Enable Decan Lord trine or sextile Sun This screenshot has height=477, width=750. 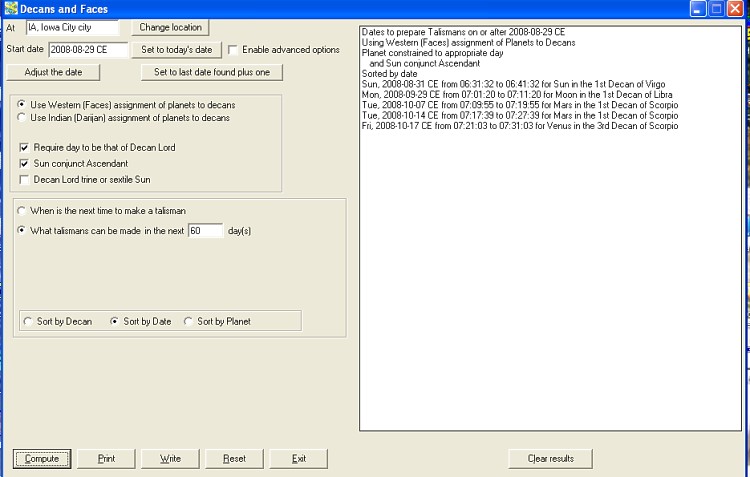[x=25, y=179]
